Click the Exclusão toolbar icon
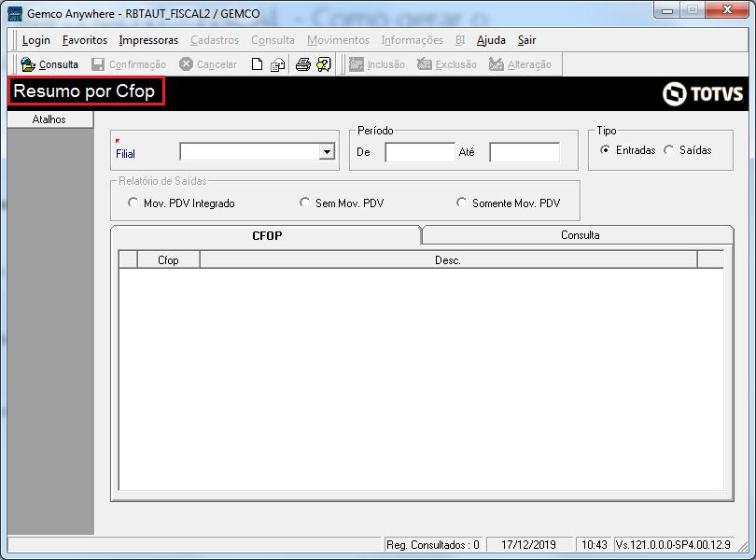 pos(425,64)
